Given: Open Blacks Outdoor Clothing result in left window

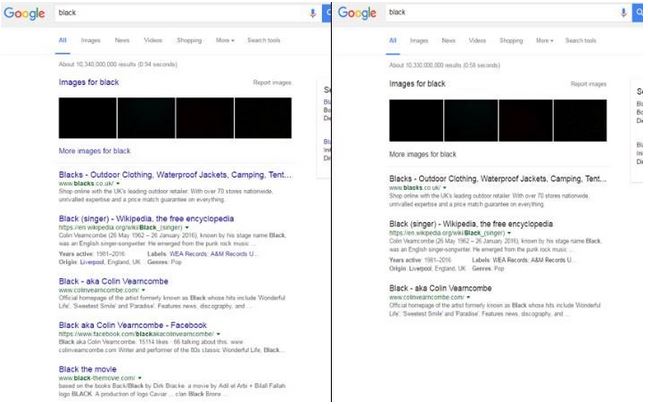Looking at the screenshot, I should (175, 175).
